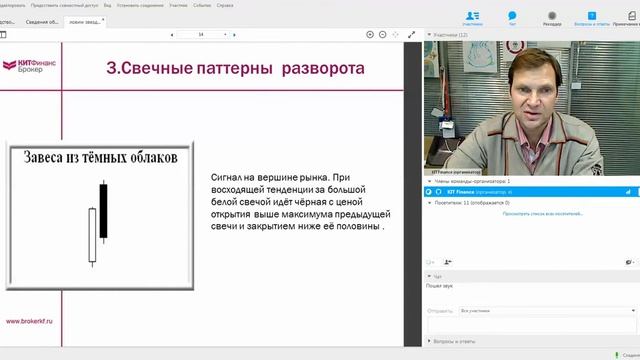This screenshot has width=640, height=360.
Task: Click the www.brokerkf.ru link on slide
Action: point(29,321)
